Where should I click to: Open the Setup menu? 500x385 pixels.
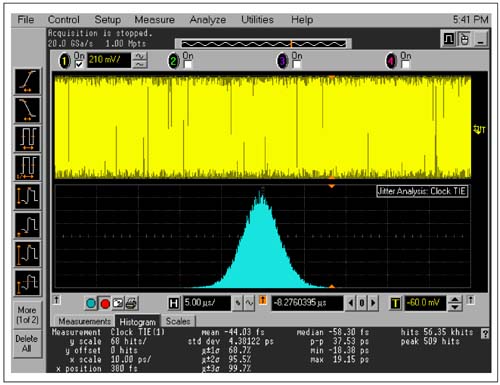[x=108, y=20]
